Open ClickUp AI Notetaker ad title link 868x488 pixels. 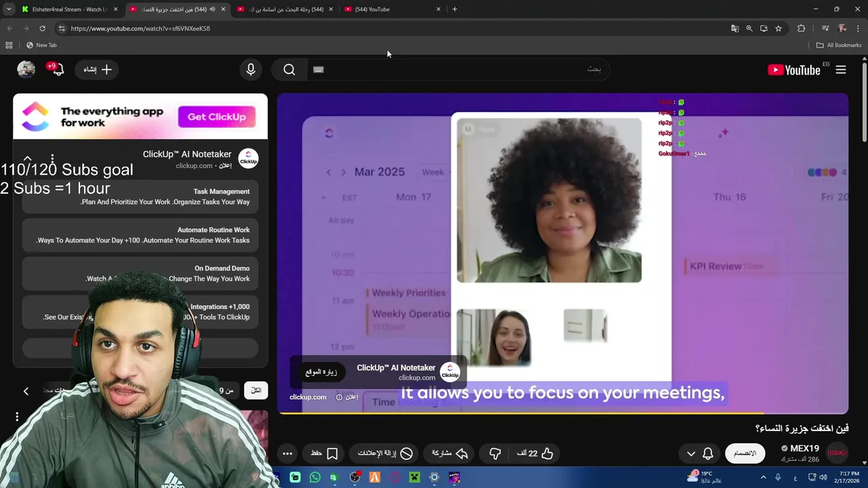(x=187, y=155)
